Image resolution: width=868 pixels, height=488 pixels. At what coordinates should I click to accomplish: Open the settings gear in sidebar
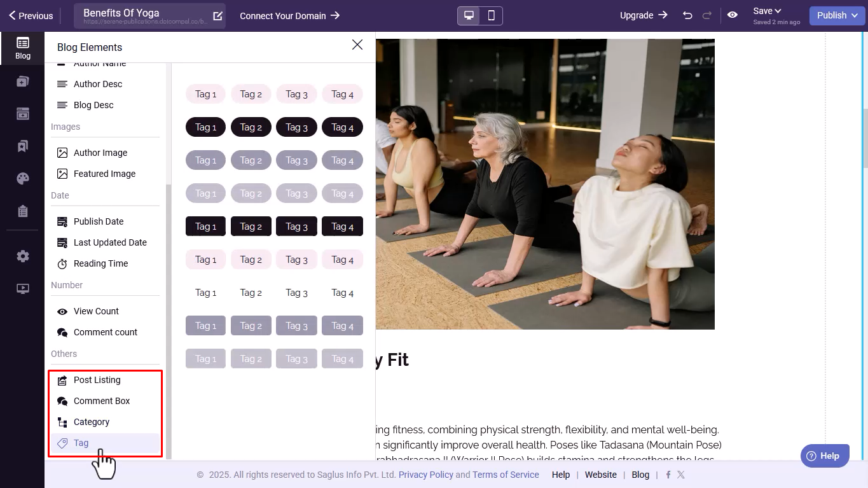coord(23,256)
